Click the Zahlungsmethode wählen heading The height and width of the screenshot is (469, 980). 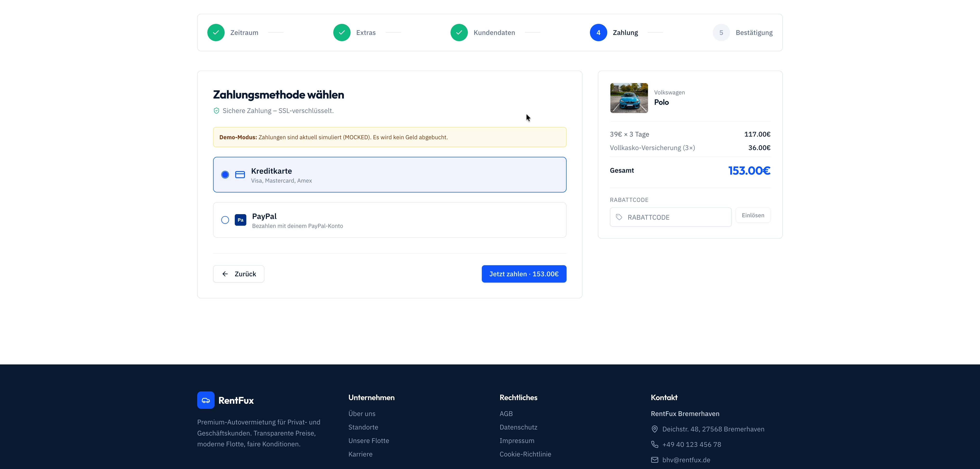(279, 94)
